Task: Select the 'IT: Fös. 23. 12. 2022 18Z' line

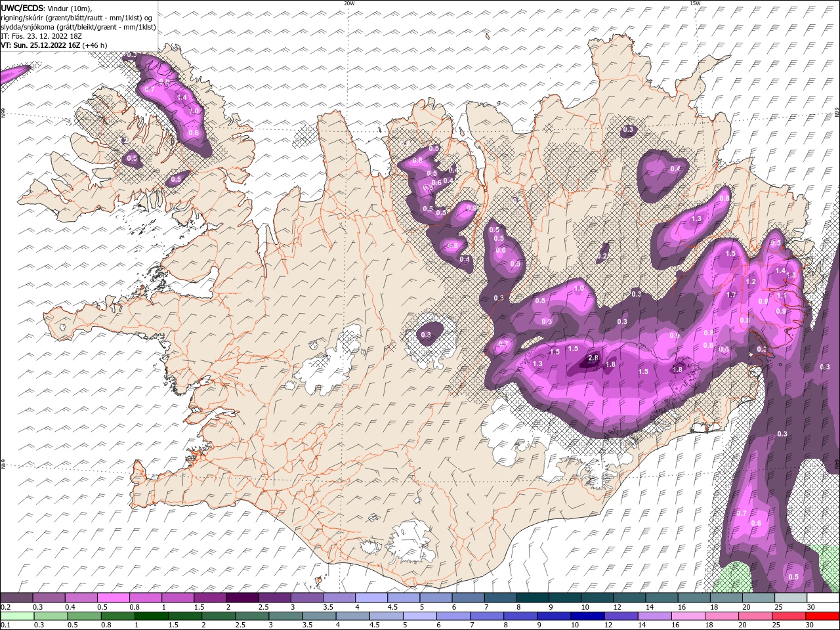Action: tap(40, 36)
